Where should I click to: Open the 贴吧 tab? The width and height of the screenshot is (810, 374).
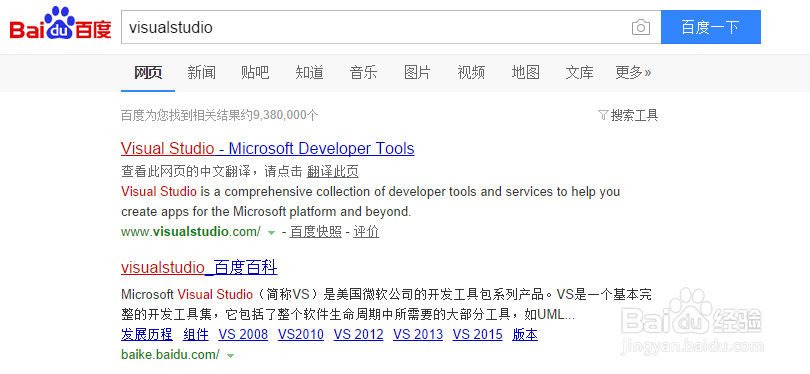(x=255, y=73)
